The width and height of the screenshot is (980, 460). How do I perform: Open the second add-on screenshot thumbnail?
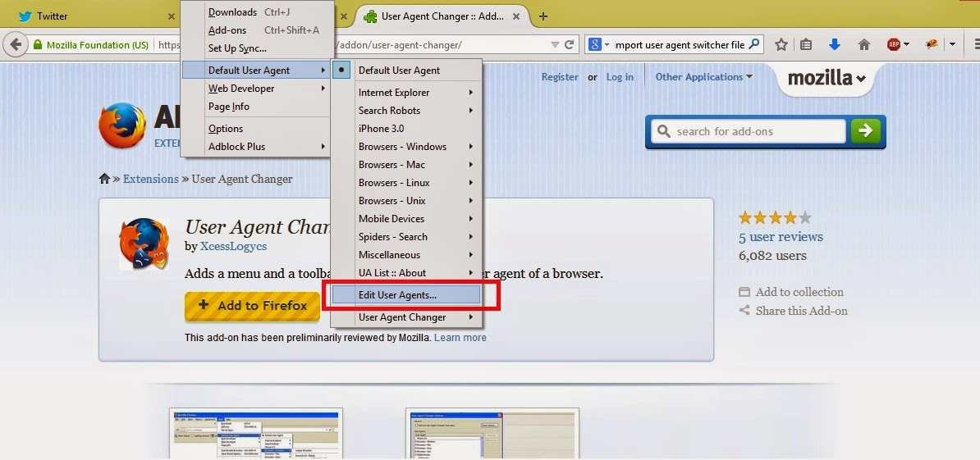tap(492, 434)
